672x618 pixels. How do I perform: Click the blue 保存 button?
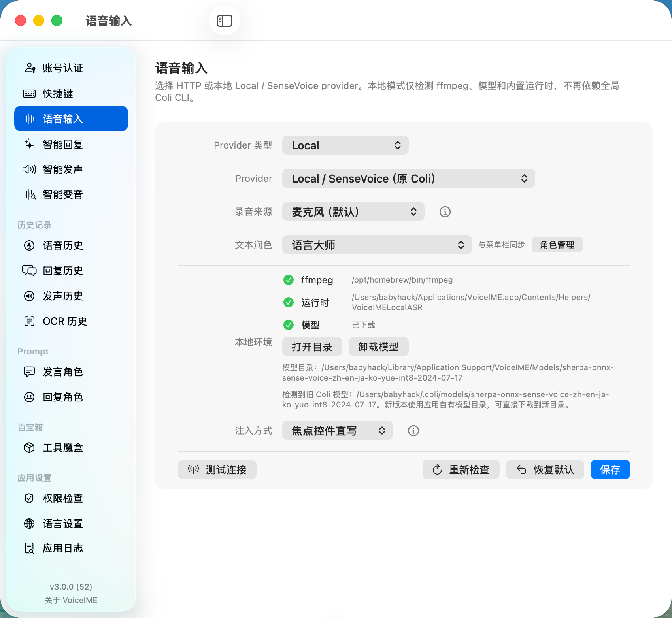tap(610, 469)
